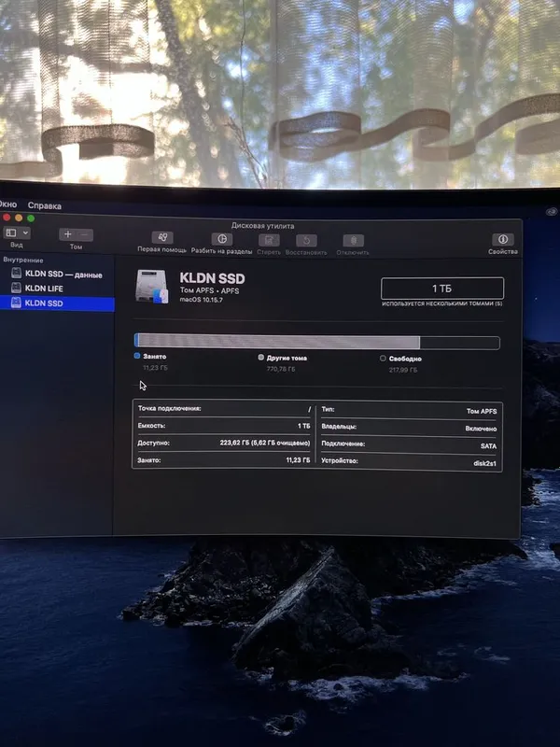
Task: Click the green zoom window button
Action: 31,218
